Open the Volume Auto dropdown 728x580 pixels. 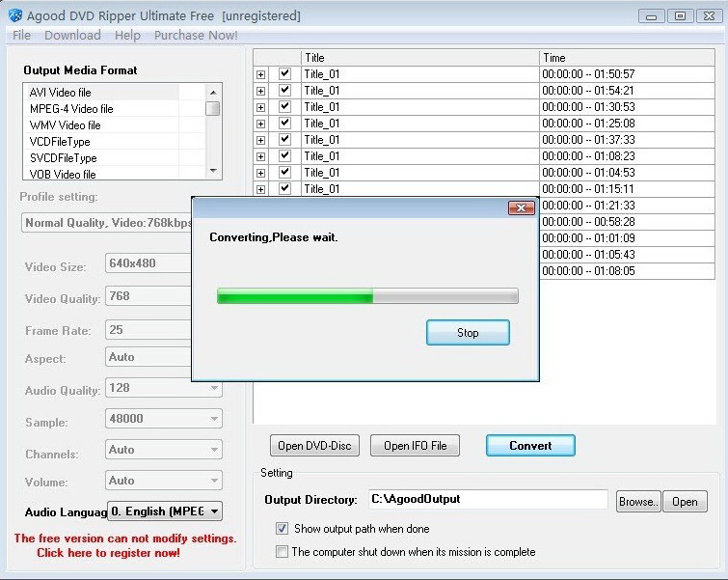point(163,480)
